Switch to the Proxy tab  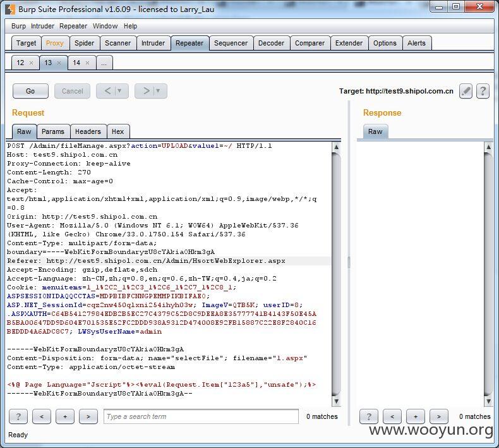click(55, 44)
